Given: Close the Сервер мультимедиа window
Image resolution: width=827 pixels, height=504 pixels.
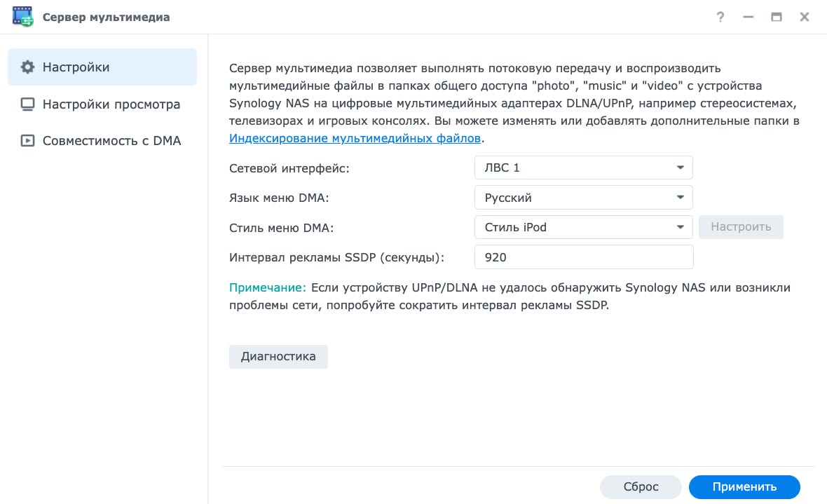Looking at the screenshot, I should 805,17.
